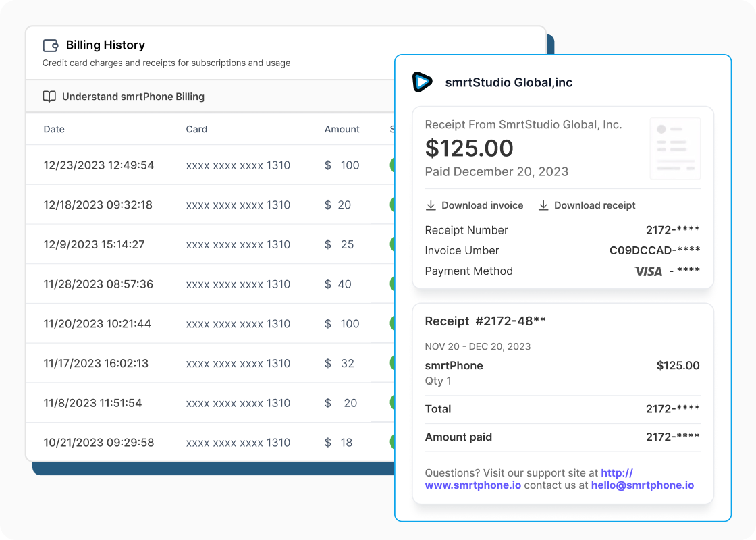Select the Amount column header
This screenshot has height=540, width=756.
[342, 129]
